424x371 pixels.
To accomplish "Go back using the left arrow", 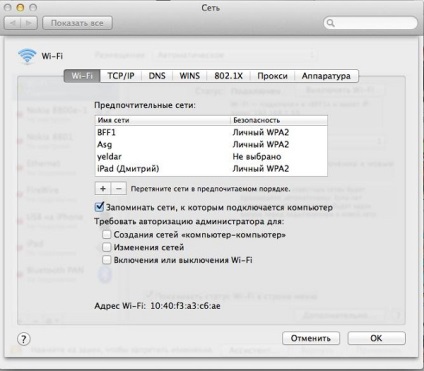I will pos(13,23).
